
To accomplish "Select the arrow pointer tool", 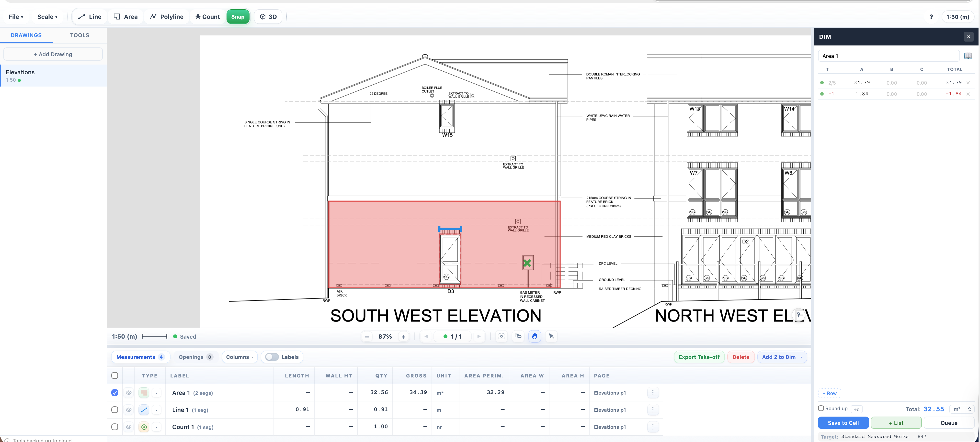I will click(551, 336).
